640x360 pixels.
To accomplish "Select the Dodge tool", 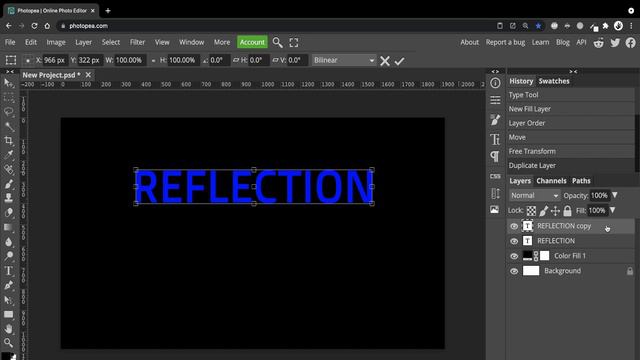I will tap(9, 256).
